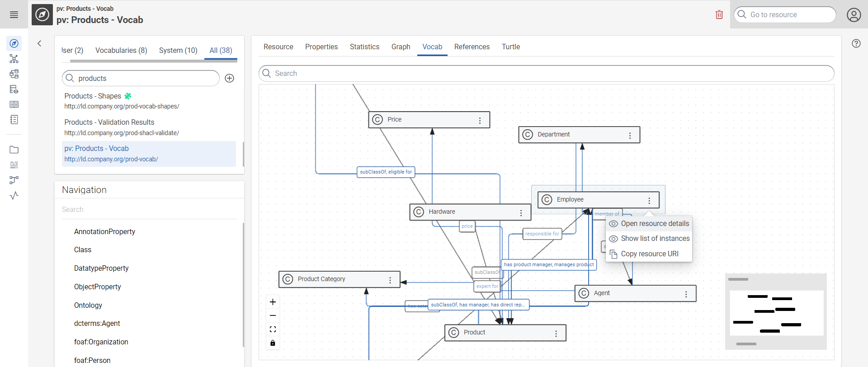Open the Products - Shapes graph entry
868x367 pixels.
[93, 96]
